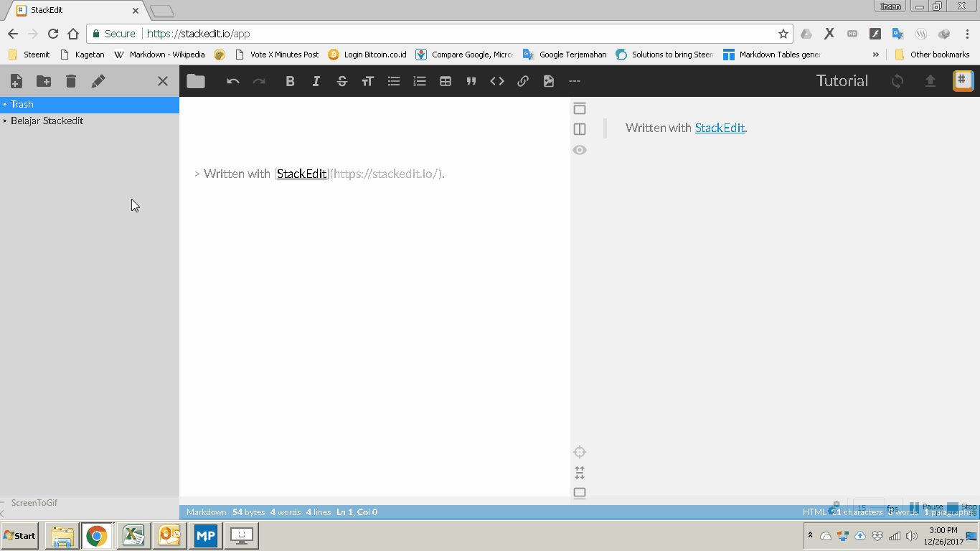Follow the StackEdit link in the preview pane
The image size is (980, 551).
(x=720, y=128)
